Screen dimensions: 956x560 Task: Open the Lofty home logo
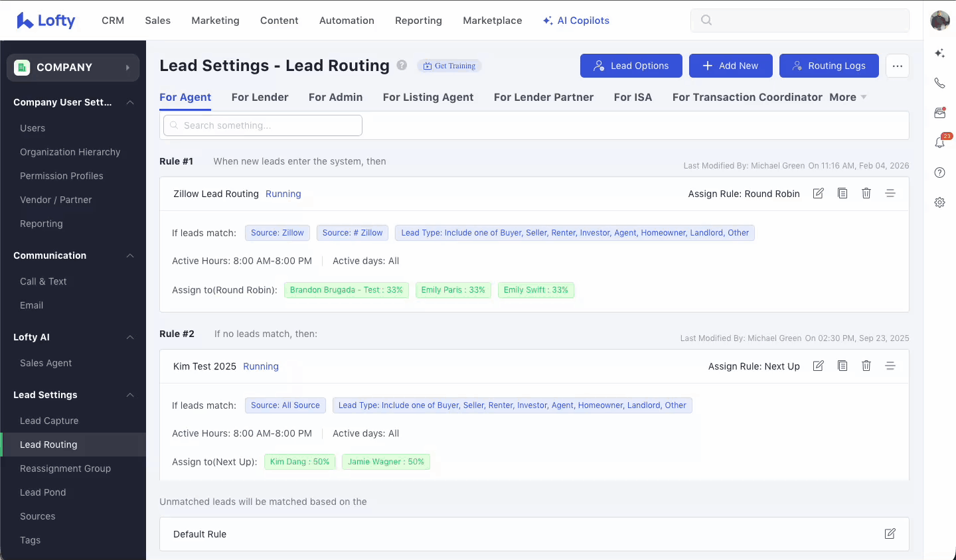tap(46, 21)
